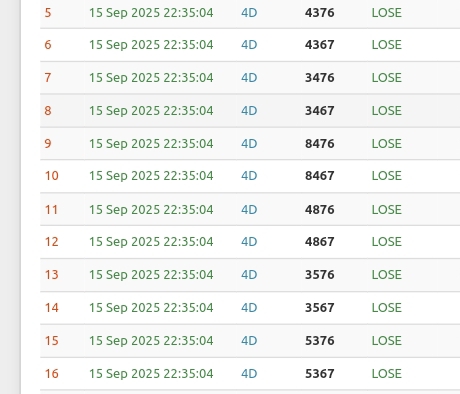This screenshot has width=460, height=394.
Task: Open the 4D link in row 11
Action: (249, 210)
